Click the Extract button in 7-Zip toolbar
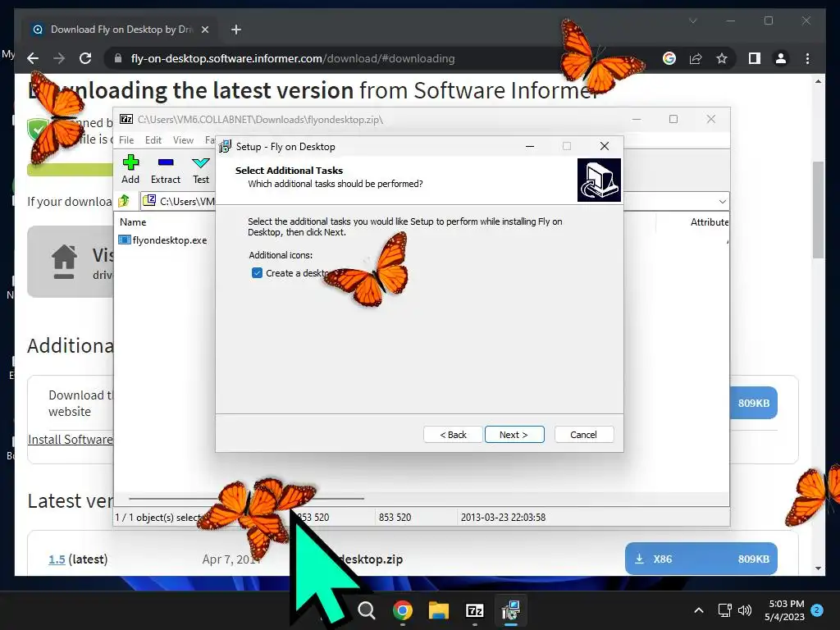 (x=166, y=169)
